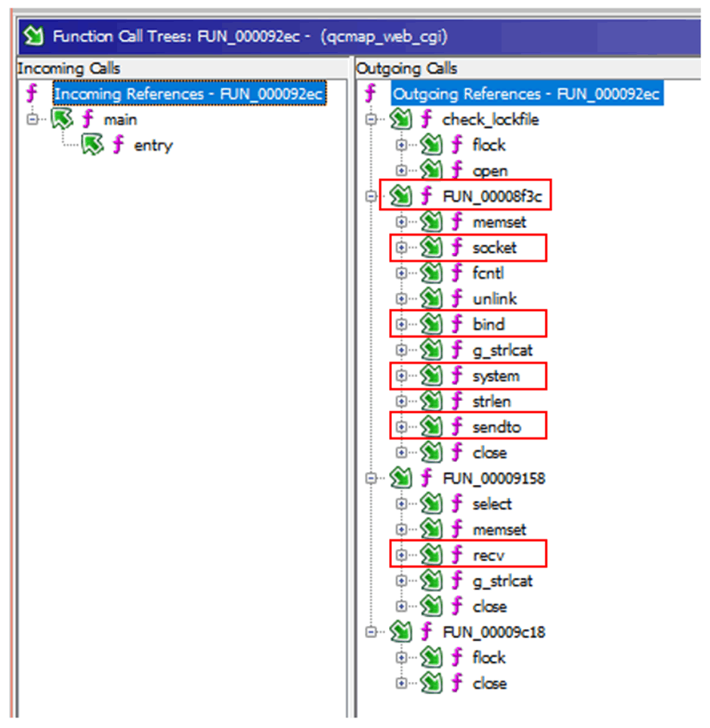710x728 pixels.
Task: Click the green arrow icon beside entry
Action: (92, 145)
